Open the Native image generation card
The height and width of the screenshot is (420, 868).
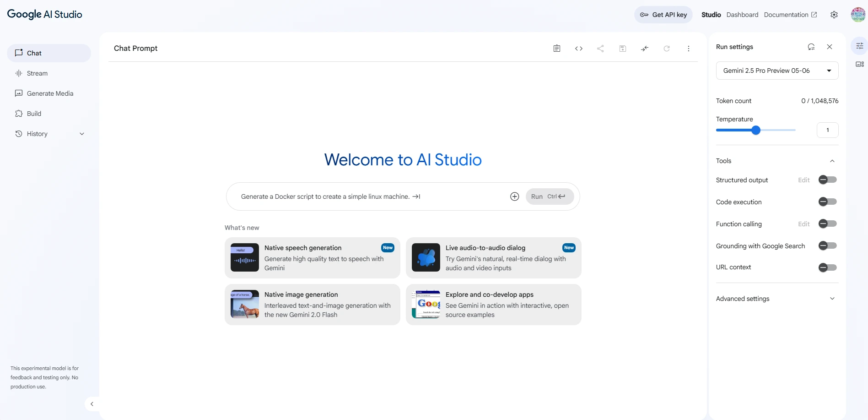coord(313,305)
